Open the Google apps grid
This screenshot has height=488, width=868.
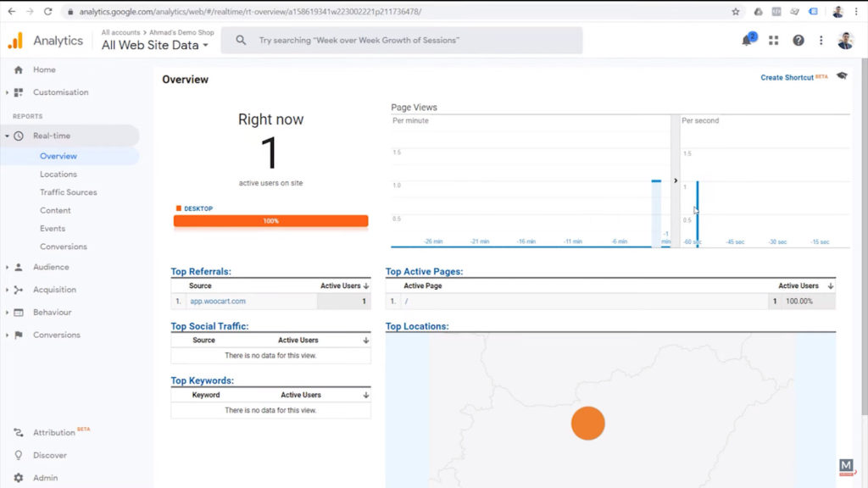tap(772, 40)
